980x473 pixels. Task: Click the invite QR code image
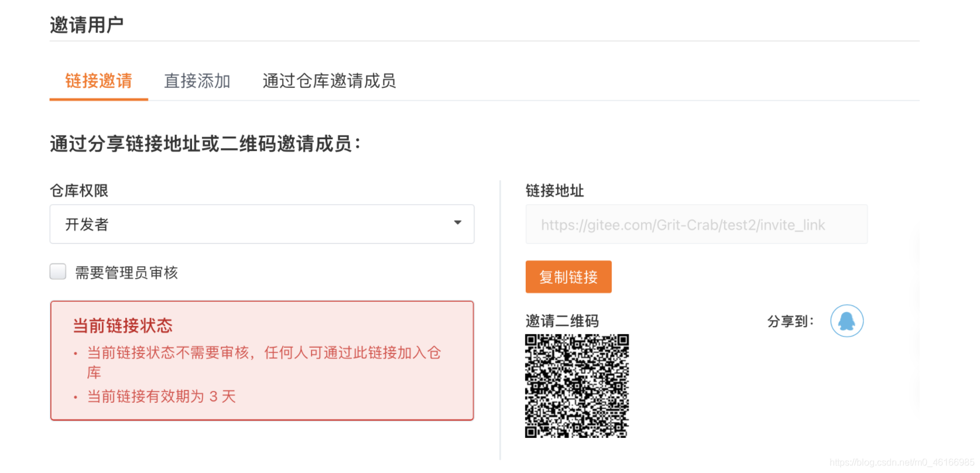tap(576, 385)
